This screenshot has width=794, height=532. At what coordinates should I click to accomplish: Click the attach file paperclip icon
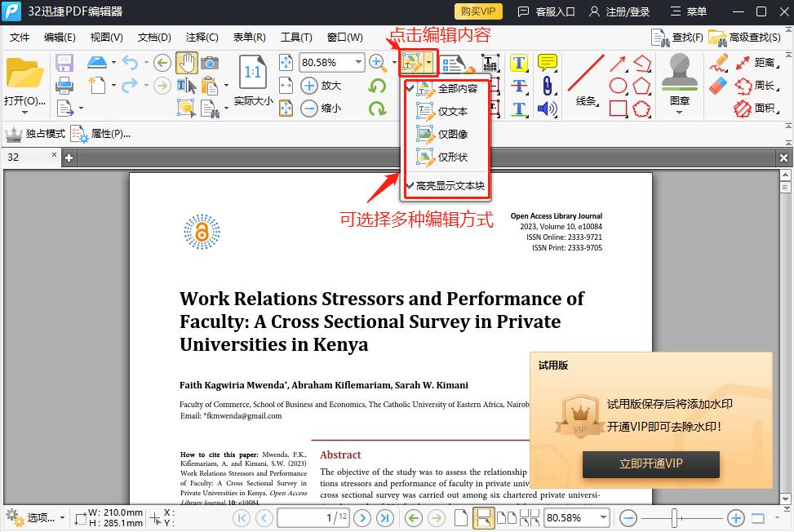point(547,85)
